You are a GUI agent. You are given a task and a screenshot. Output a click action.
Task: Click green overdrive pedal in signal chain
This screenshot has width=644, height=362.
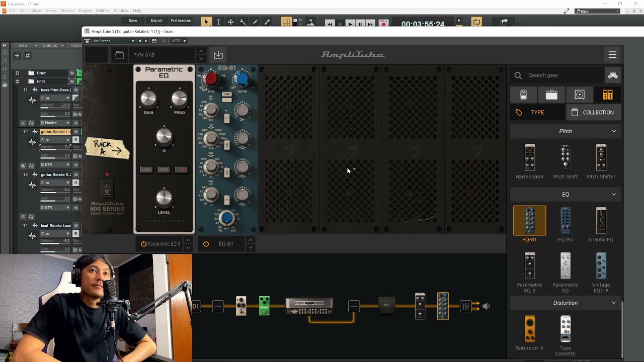(x=264, y=306)
